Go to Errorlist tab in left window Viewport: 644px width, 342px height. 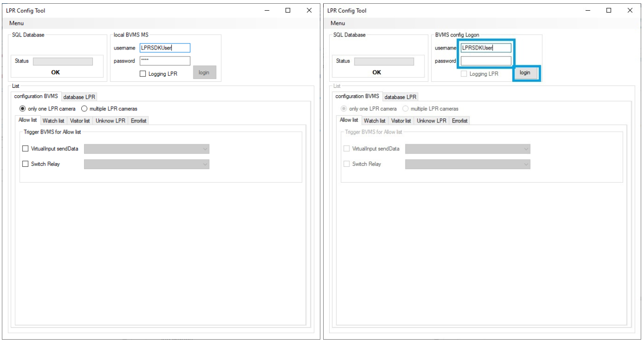pos(139,121)
